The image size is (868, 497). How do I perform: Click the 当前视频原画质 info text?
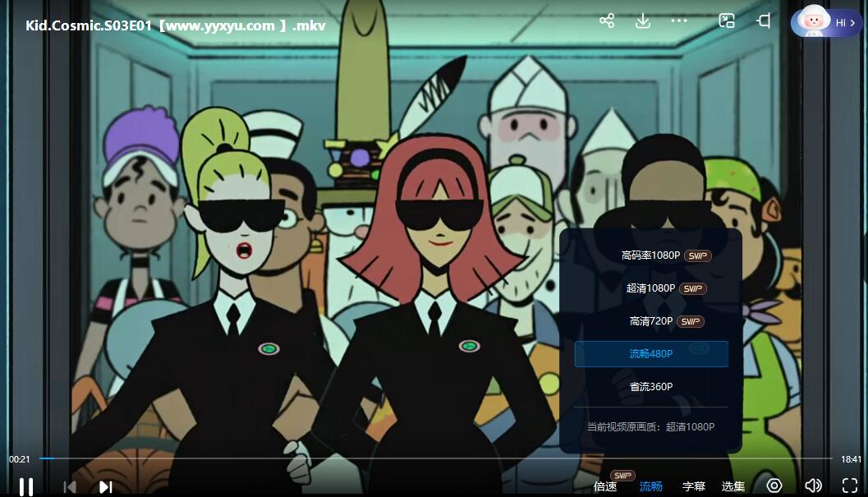pyautogui.click(x=651, y=426)
